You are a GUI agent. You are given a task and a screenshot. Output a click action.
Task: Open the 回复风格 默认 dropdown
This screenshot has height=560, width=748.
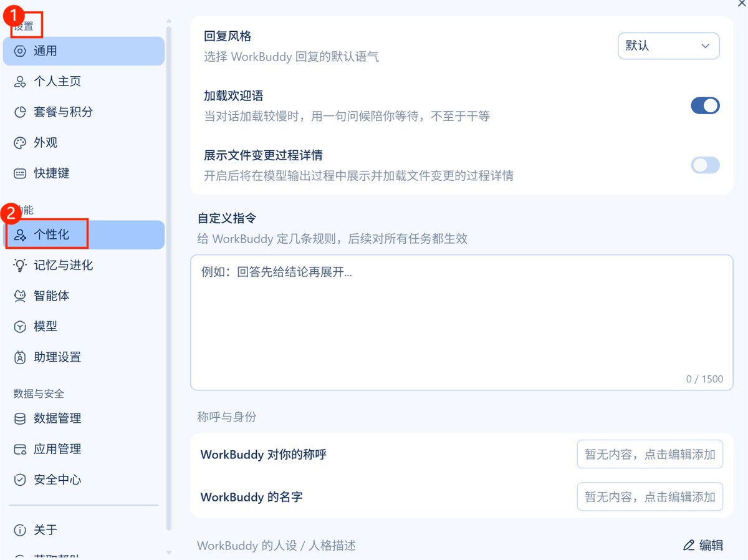668,46
